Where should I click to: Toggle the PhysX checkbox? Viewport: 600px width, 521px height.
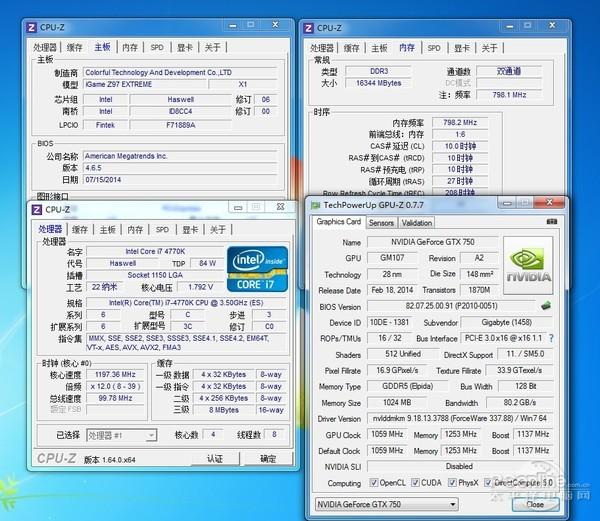coord(452,483)
